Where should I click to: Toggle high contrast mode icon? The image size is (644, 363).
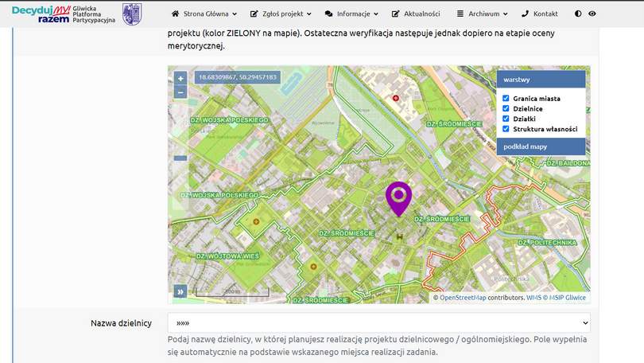click(x=578, y=14)
